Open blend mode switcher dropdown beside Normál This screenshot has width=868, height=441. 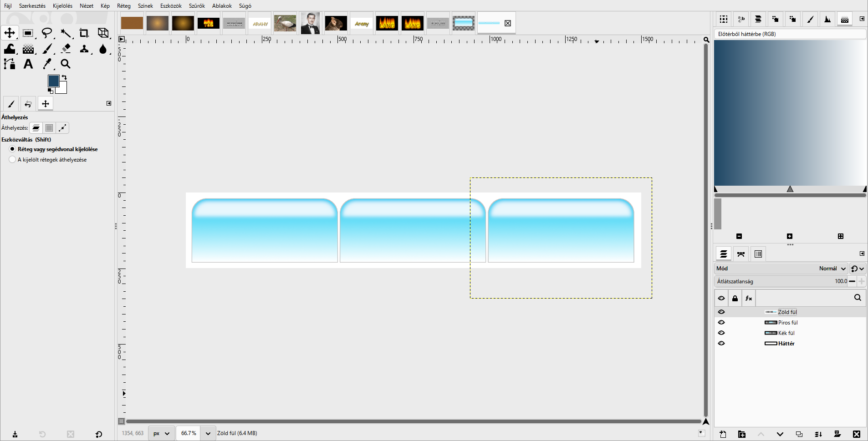pos(858,269)
